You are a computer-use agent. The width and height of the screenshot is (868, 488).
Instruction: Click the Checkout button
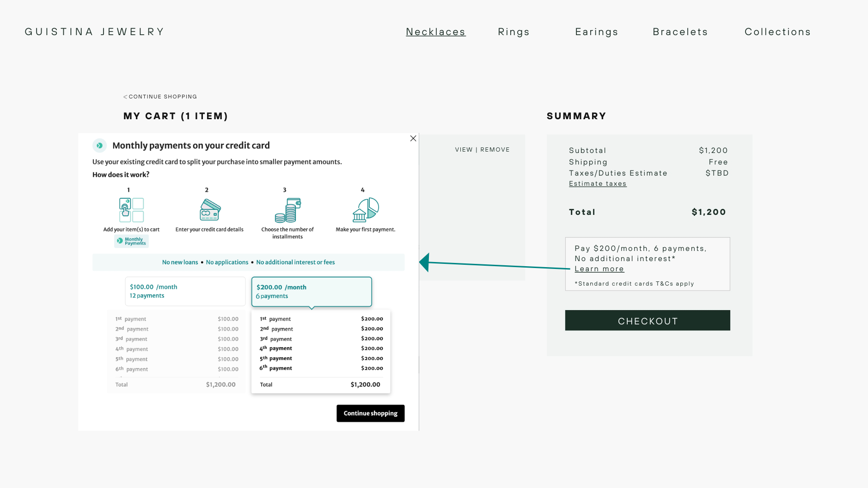[x=648, y=320]
